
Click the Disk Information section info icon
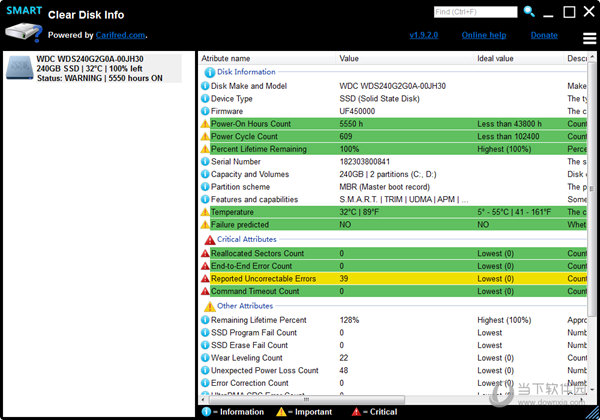tap(209, 72)
